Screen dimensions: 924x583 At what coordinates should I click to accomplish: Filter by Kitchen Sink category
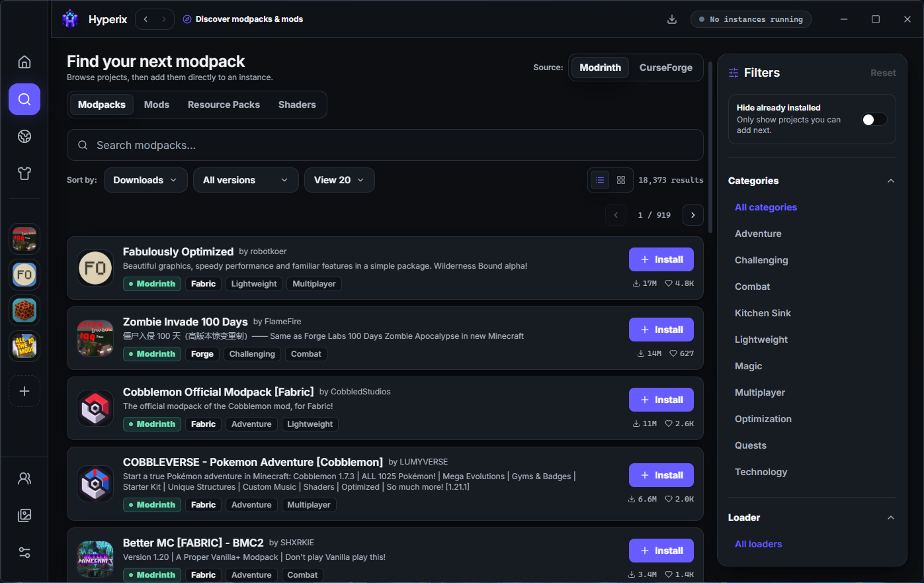[763, 313]
